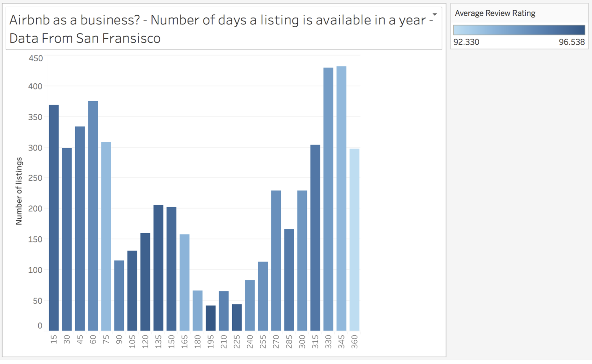
Task: Click the bar for 165 days available
Action: (184, 282)
